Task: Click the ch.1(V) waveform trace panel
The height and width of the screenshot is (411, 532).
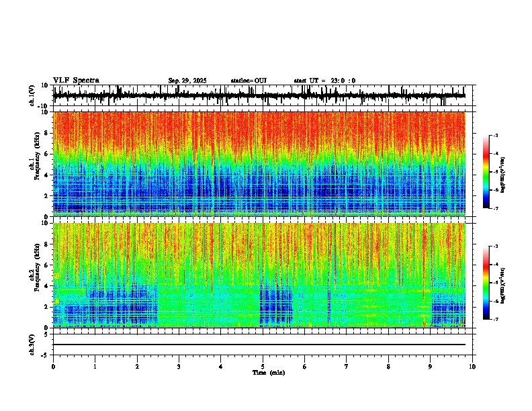Action: pyautogui.click(x=263, y=95)
